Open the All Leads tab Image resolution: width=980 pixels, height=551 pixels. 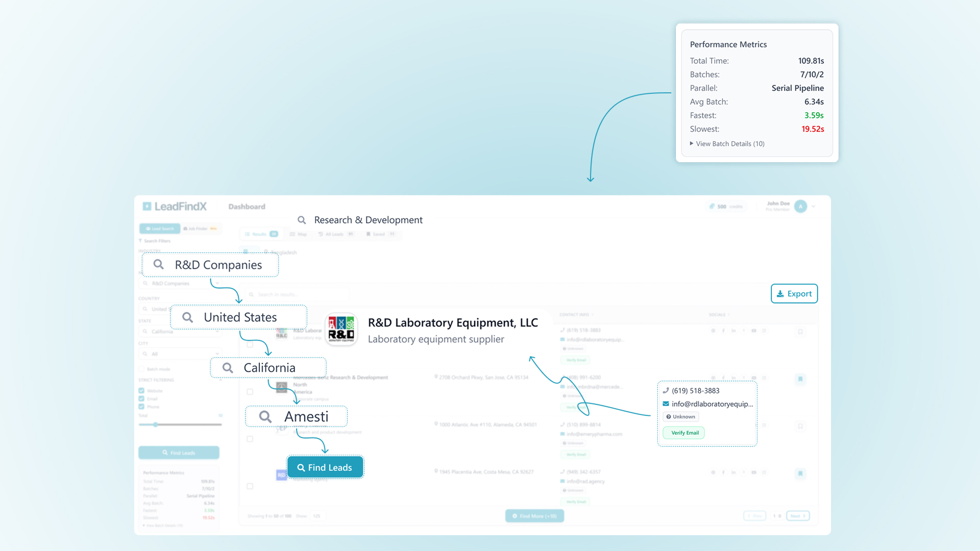coord(336,234)
